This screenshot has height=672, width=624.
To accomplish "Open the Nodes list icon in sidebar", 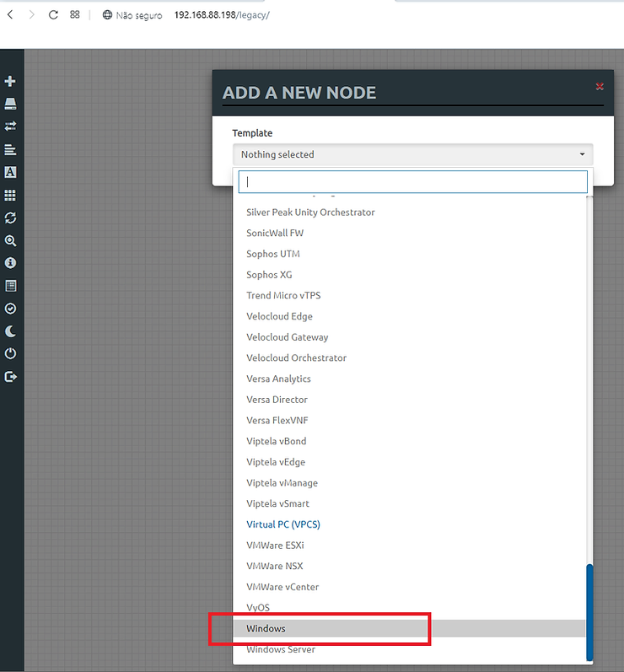I will pyautogui.click(x=10, y=103).
